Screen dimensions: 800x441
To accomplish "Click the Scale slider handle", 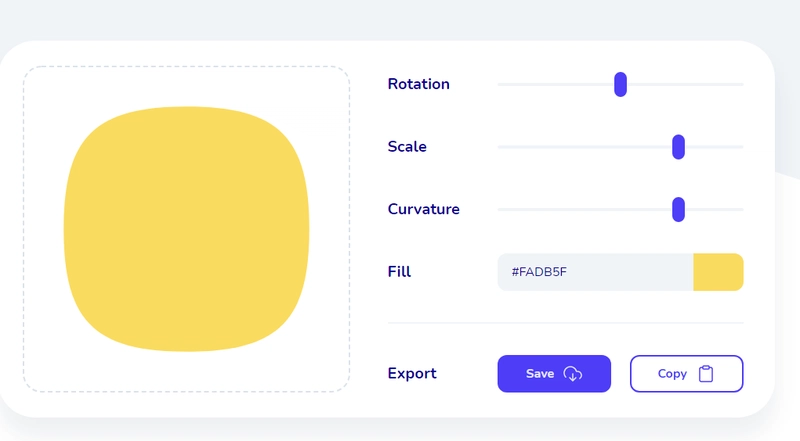I will [x=678, y=147].
